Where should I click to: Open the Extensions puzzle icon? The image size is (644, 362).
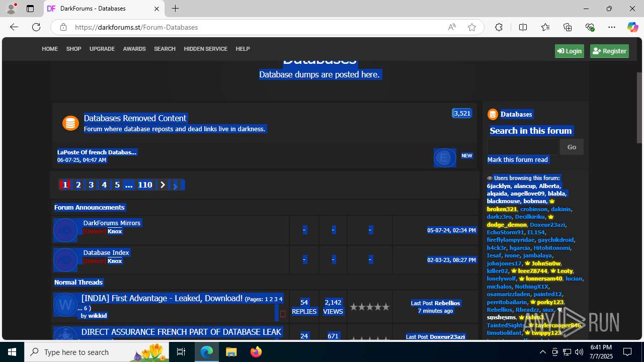(x=499, y=27)
